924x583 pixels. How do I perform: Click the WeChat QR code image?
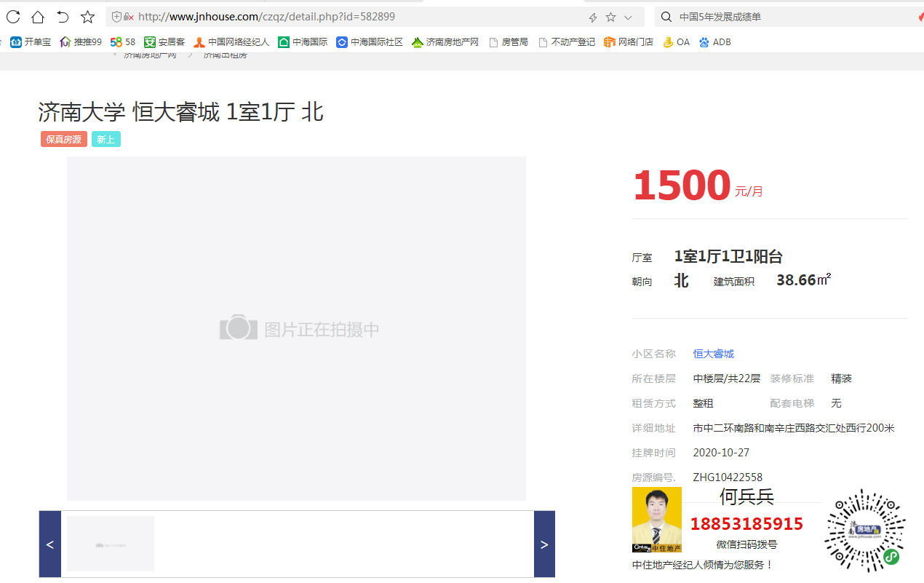point(865,531)
